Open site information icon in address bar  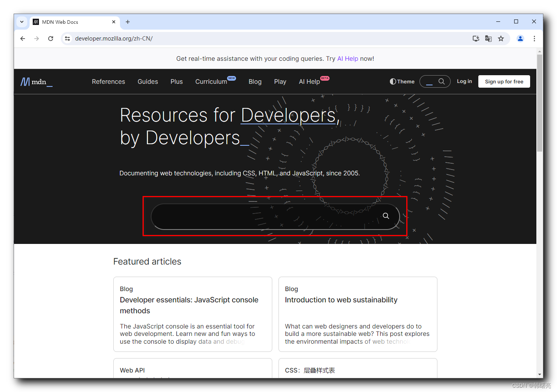[x=67, y=39]
